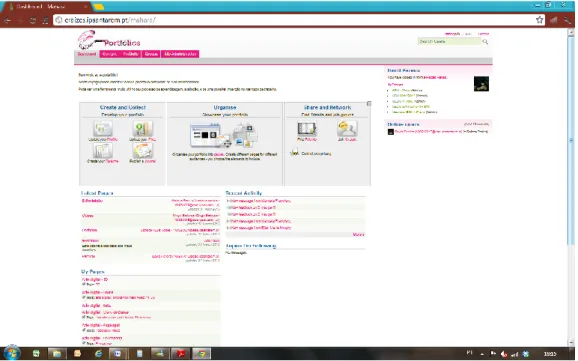The width and height of the screenshot is (578, 361).
Task: Open the 'Arte digital - 3D' page
Action: (95, 280)
